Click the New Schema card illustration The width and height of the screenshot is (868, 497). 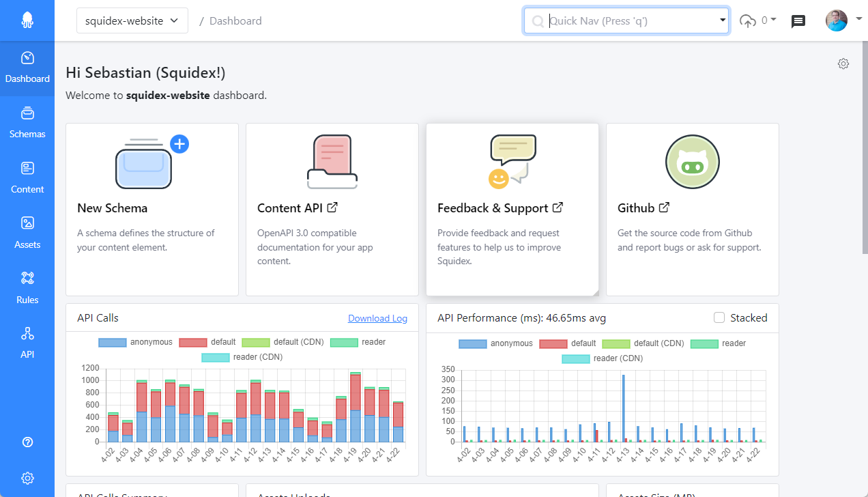click(151, 162)
